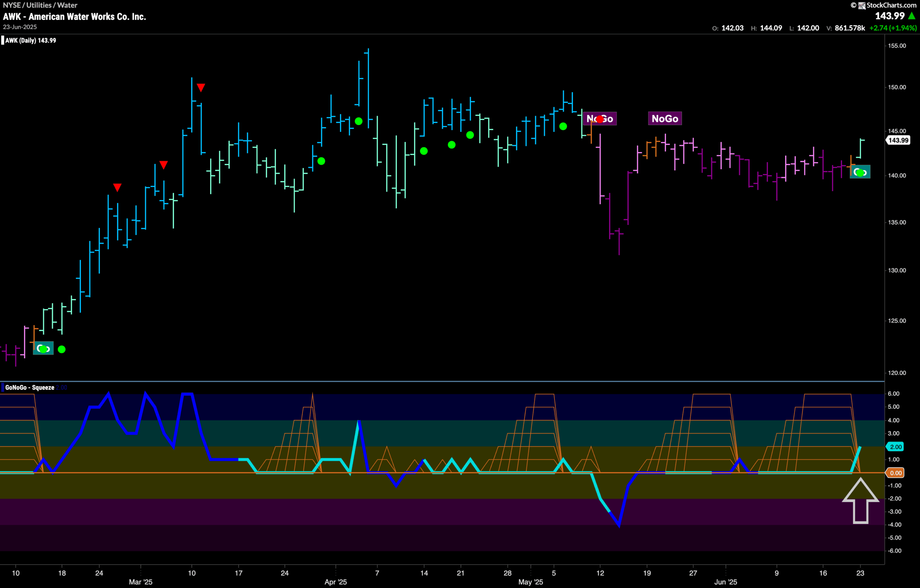Click the 18 date label in February
This screenshot has height=588, width=920.
point(62,573)
